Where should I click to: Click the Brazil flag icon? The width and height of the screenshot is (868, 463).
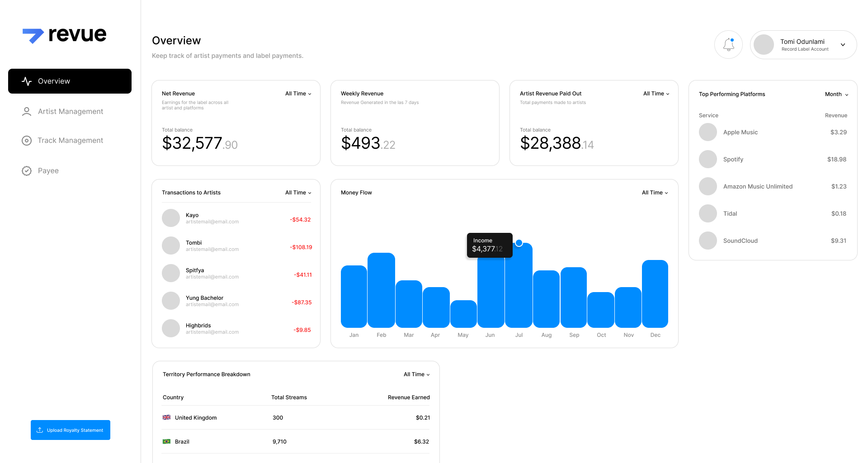click(x=167, y=441)
